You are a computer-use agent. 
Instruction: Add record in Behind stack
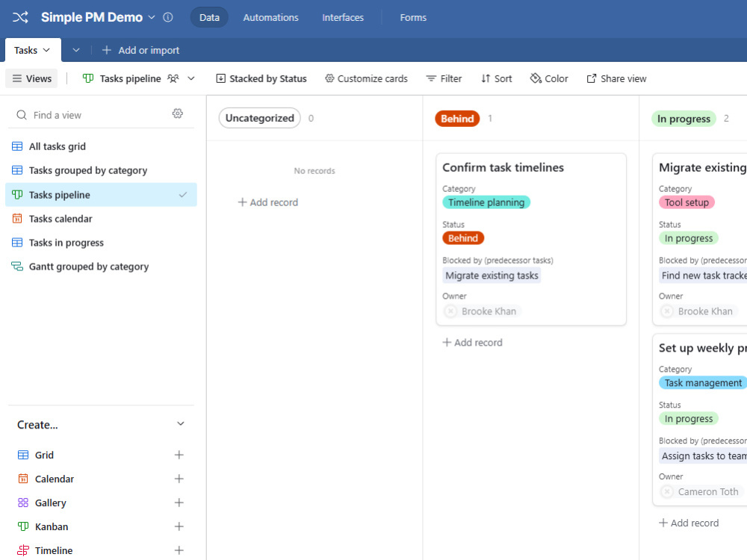click(x=473, y=343)
